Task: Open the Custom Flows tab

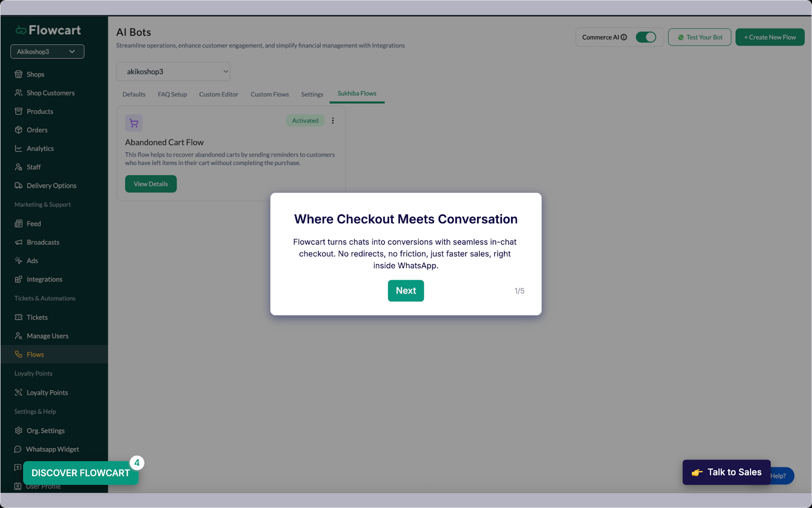Action: (269, 94)
